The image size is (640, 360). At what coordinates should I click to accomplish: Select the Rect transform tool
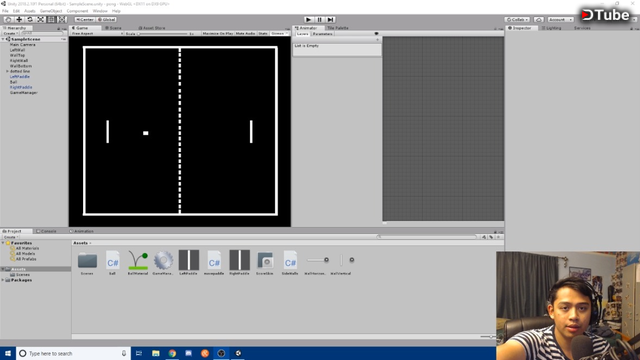(51, 20)
